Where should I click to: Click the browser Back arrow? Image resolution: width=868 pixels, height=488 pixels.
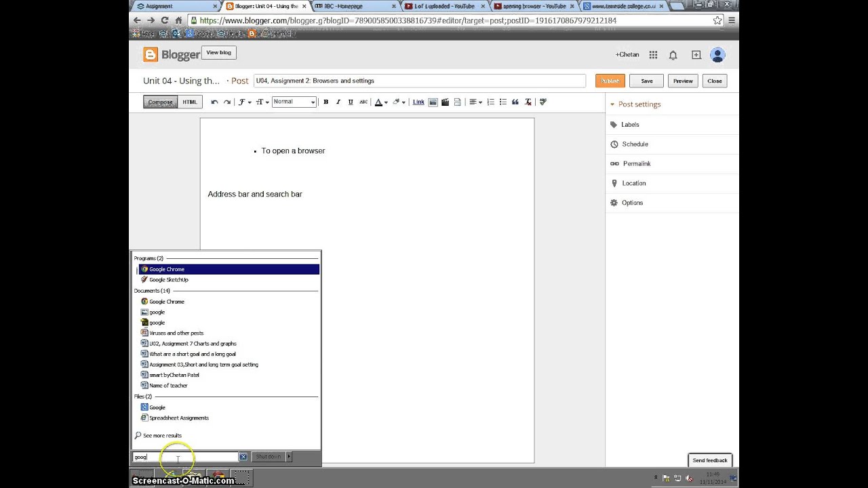[137, 20]
